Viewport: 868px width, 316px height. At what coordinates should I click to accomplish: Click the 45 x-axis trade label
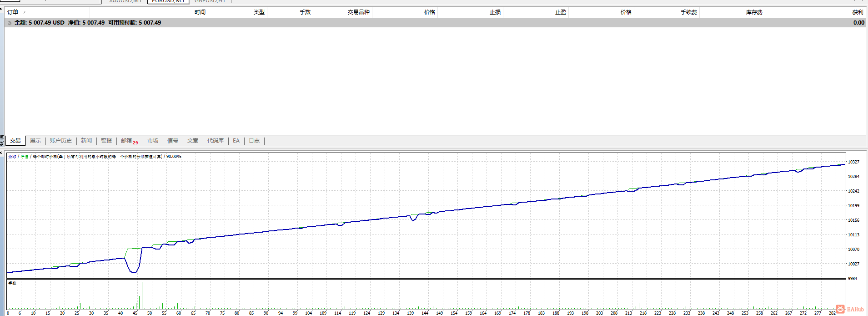coord(135,313)
